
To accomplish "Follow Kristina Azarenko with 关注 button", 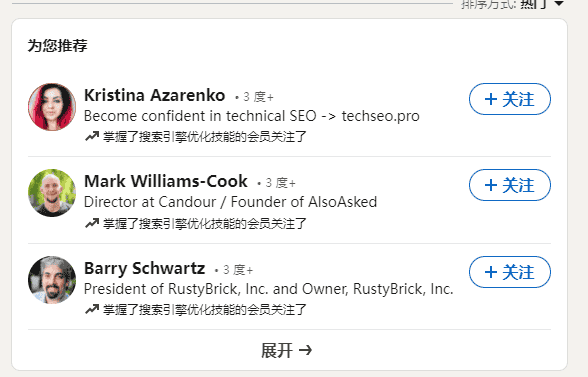I will tap(510, 99).
